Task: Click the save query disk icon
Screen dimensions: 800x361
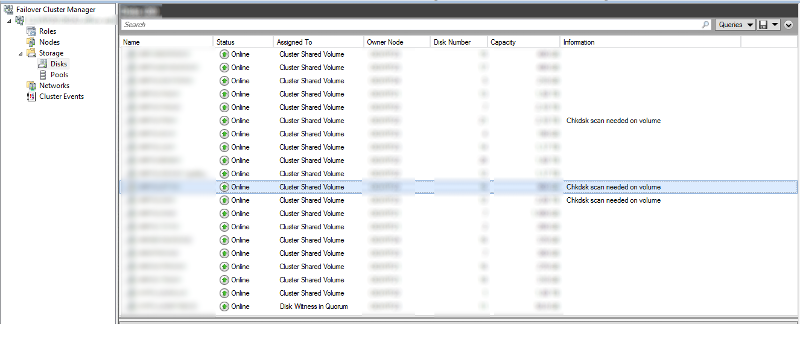Action: (763, 24)
